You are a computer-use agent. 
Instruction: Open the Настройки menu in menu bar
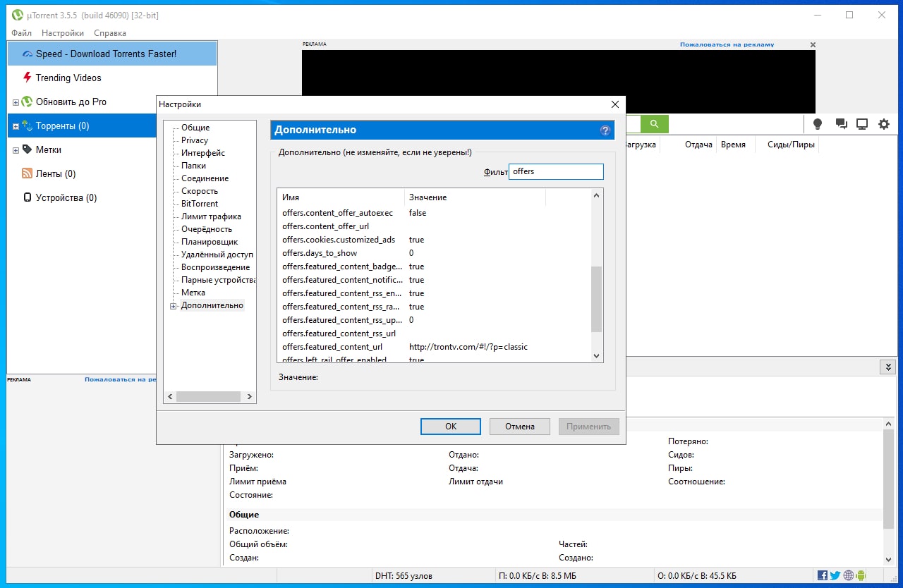62,33
